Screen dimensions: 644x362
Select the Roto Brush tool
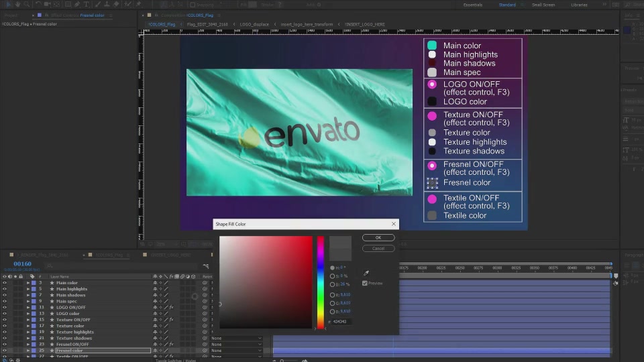(x=127, y=4)
